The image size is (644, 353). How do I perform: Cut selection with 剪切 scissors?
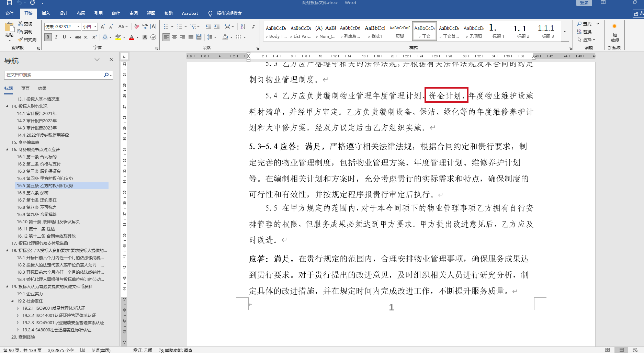pyautogui.click(x=25, y=24)
